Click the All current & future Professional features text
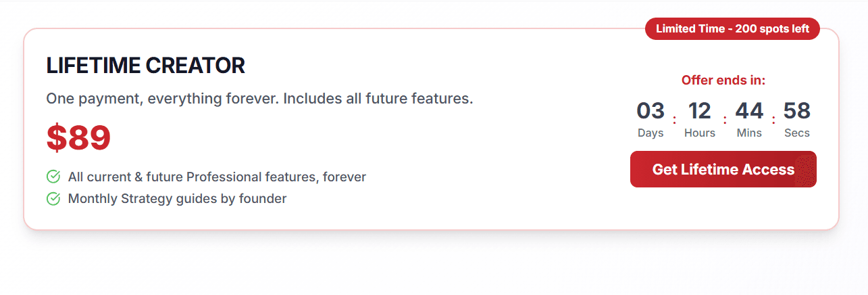Image resolution: width=868 pixels, height=295 pixels. click(217, 177)
